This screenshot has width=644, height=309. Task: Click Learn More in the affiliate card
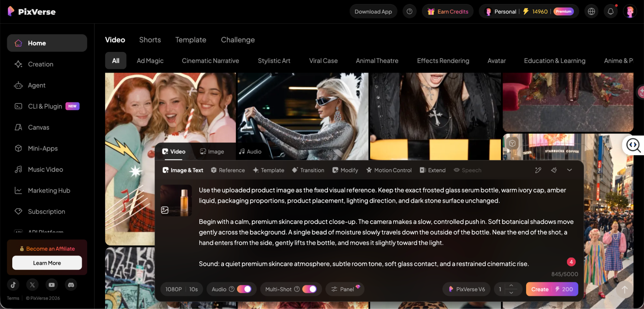pyautogui.click(x=47, y=263)
